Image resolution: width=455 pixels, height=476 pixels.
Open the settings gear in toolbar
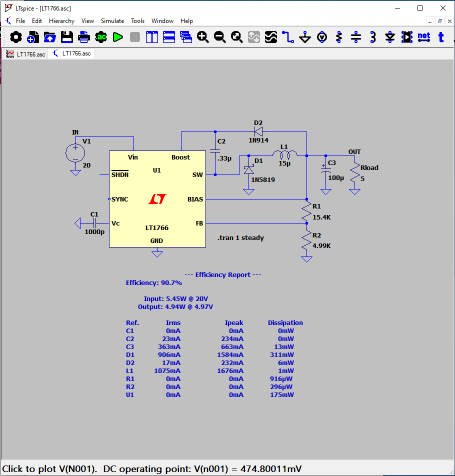pyautogui.click(x=16, y=37)
